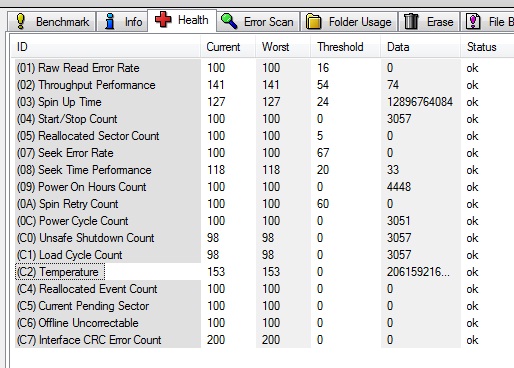Click Power On Hours data value 4448

399,187
